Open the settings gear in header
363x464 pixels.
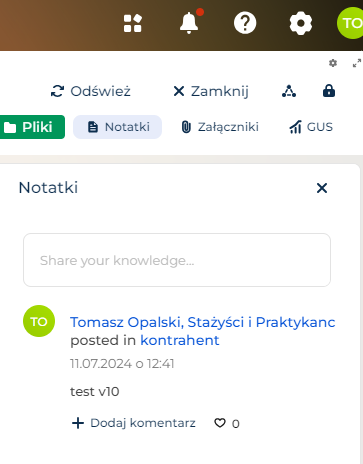(301, 23)
